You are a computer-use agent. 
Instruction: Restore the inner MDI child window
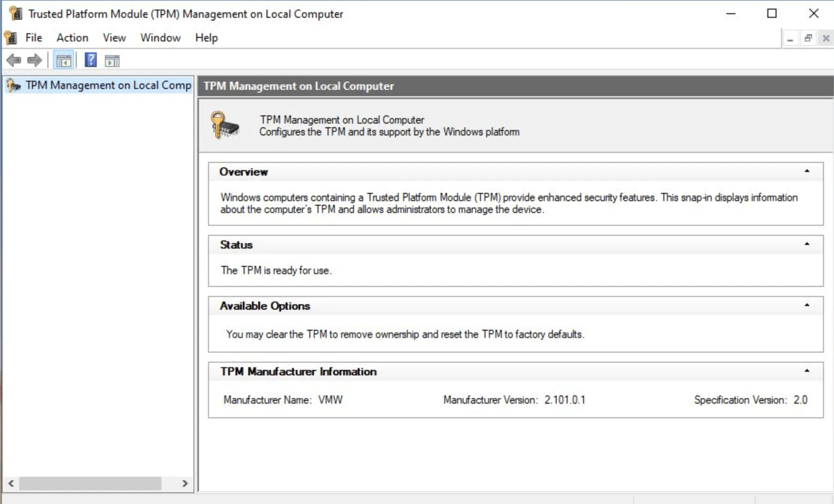pyautogui.click(x=808, y=38)
